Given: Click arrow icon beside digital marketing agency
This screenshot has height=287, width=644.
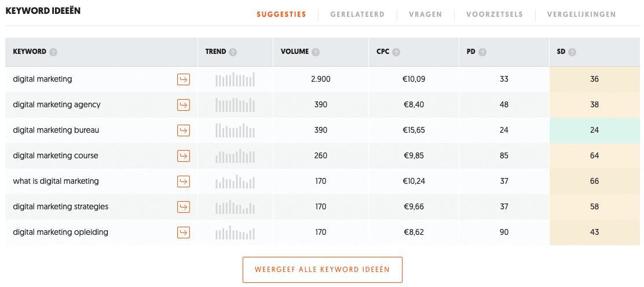Looking at the screenshot, I should coord(184,105).
